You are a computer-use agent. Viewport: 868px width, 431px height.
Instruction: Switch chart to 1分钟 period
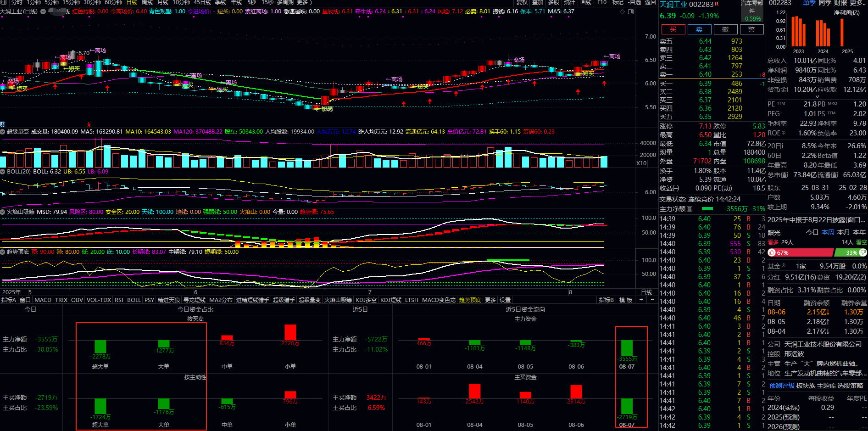[x=33, y=2]
